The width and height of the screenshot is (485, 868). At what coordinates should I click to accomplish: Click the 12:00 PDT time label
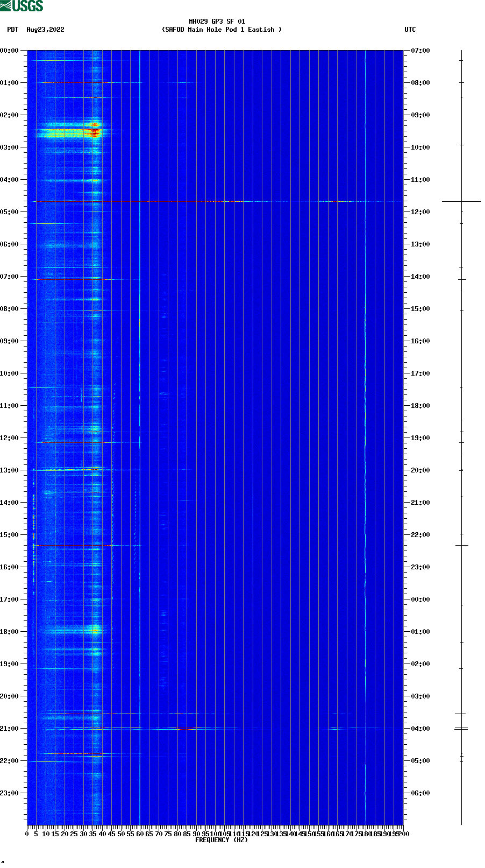click(9, 438)
